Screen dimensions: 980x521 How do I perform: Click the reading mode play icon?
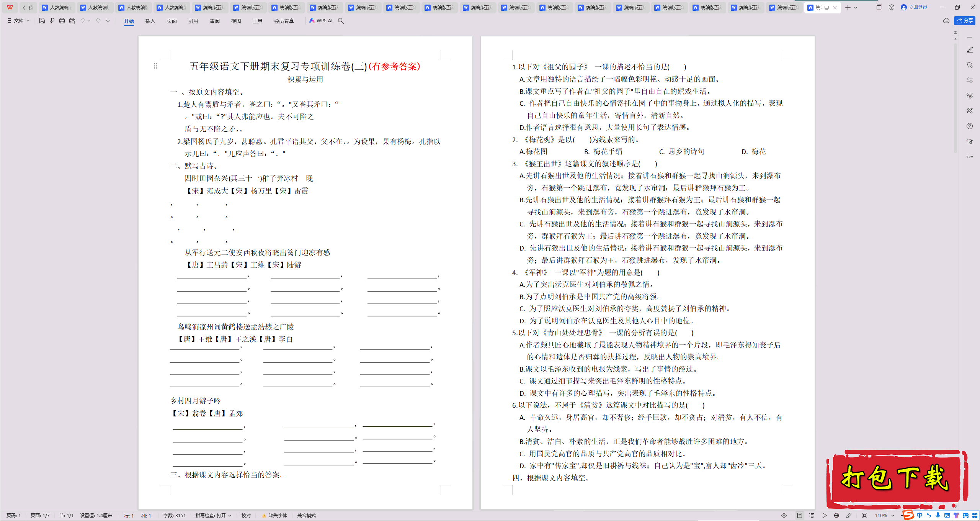(824, 516)
